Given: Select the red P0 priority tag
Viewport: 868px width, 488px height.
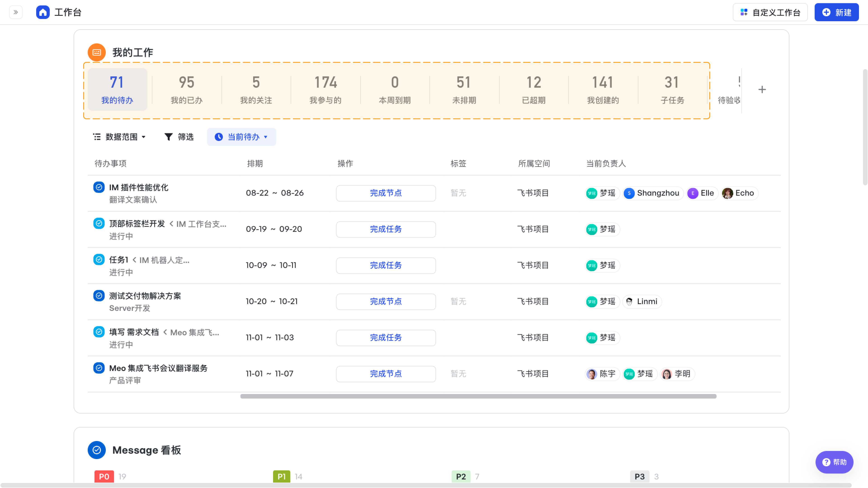Looking at the screenshot, I should click(x=104, y=476).
